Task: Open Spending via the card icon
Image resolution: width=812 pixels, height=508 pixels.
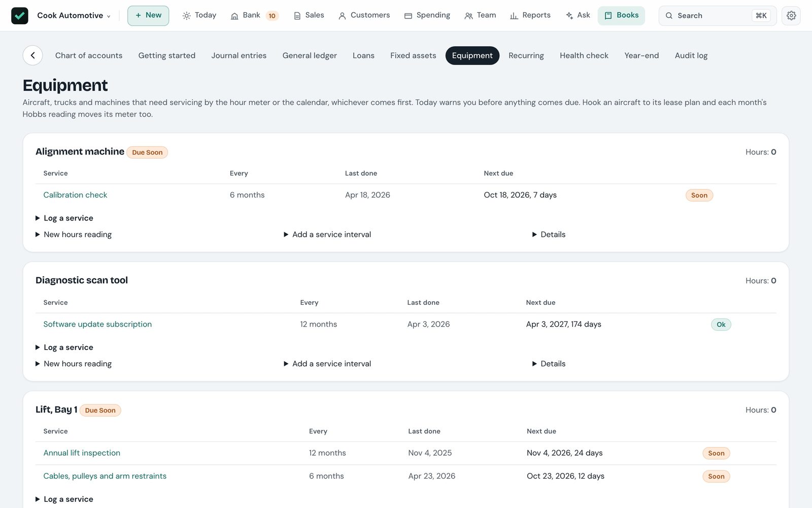Action: (x=408, y=16)
